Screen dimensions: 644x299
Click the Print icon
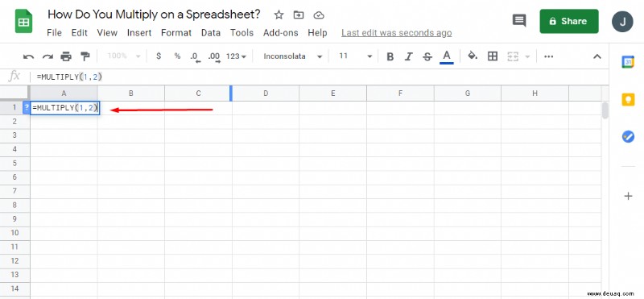pos(66,56)
